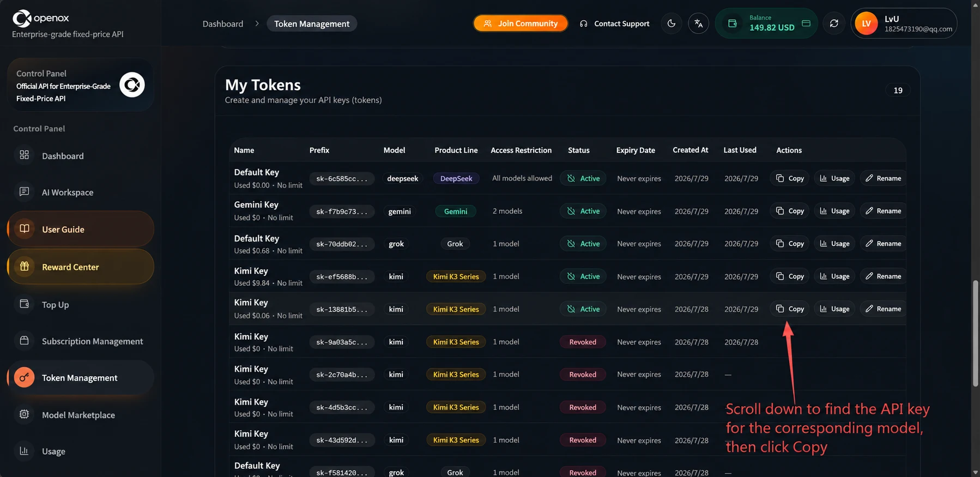Click the page vertical scrollbar thumb
980x477 pixels.
tap(975, 334)
